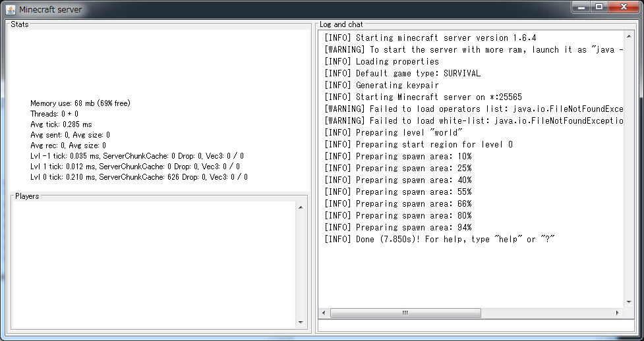Click the Players list scroll up arrow
The image size is (644, 341).
[x=301, y=207]
